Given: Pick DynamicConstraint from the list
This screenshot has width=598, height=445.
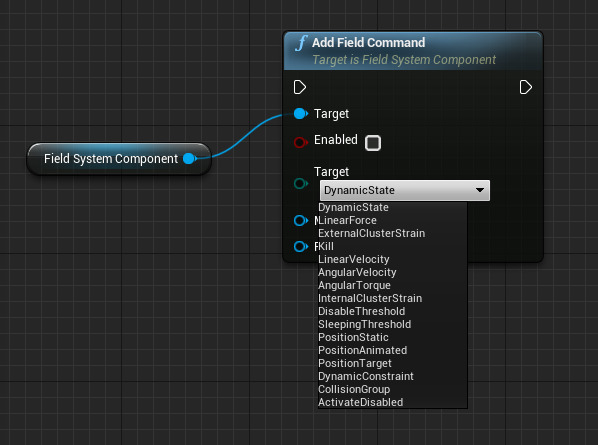Looking at the screenshot, I should [392, 376].
